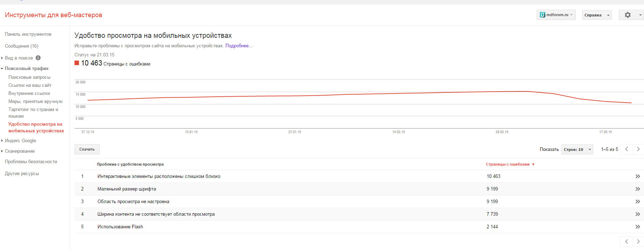This screenshot has height=250, width=644.
Task: Expand the Индекс Google sidebar section
Action: pos(20,141)
